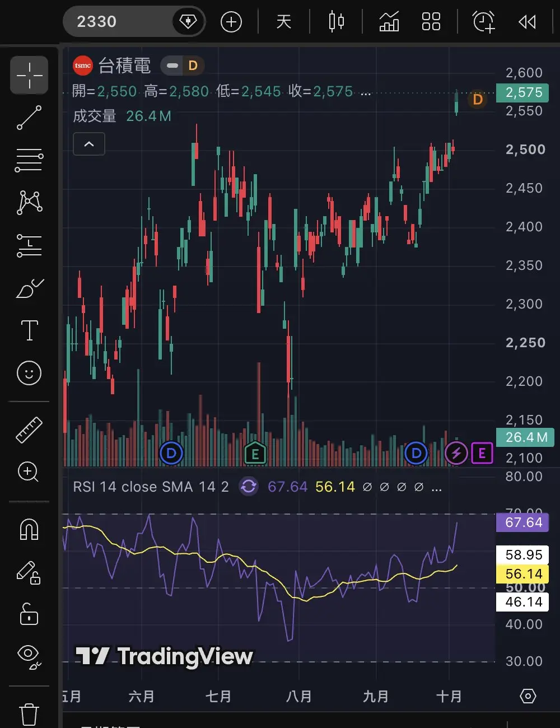Click the blue D dividend marker near 九月
Image resolution: width=560 pixels, height=728 pixels.
(x=416, y=453)
